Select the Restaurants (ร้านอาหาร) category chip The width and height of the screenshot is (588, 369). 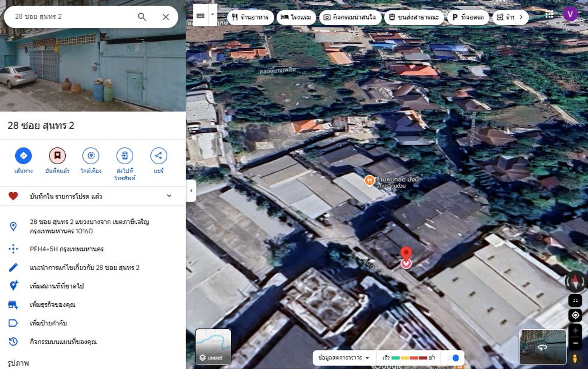coord(250,18)
